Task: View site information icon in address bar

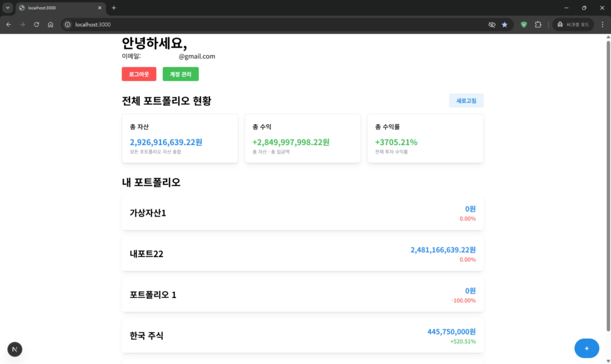Action: (x=68, y=24)
